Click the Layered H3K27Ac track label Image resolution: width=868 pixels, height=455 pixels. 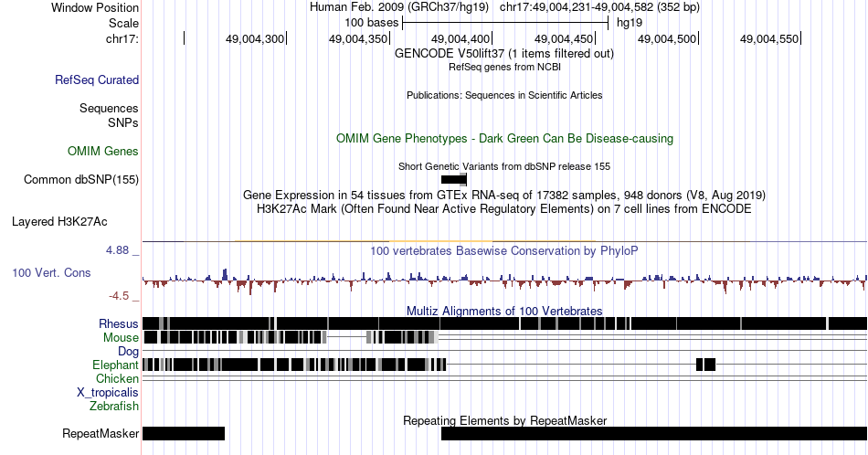click(59, 221)
